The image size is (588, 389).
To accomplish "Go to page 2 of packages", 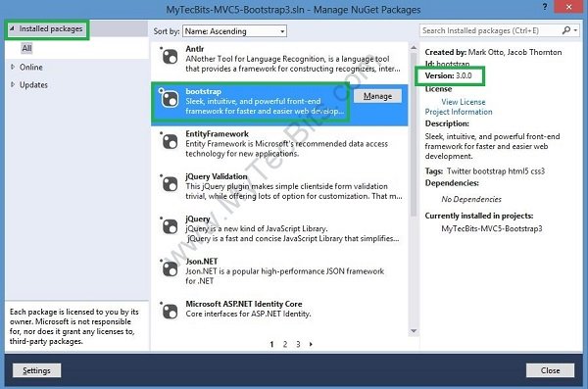I will point(285,344).
